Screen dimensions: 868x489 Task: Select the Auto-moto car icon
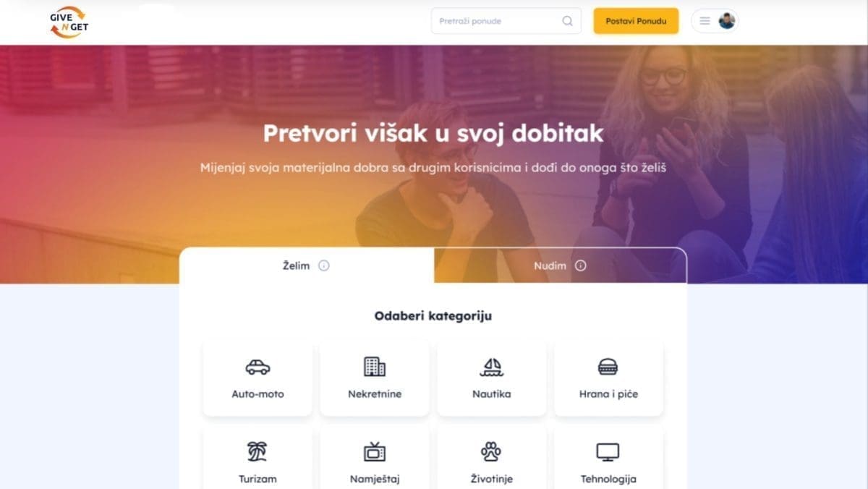(258, 367)
